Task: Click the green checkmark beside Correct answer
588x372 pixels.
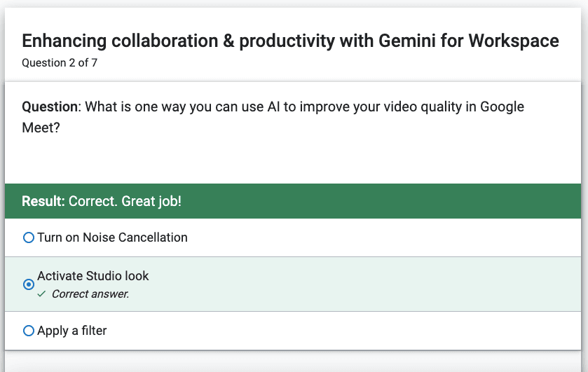Action: click(x=41, y=294)
